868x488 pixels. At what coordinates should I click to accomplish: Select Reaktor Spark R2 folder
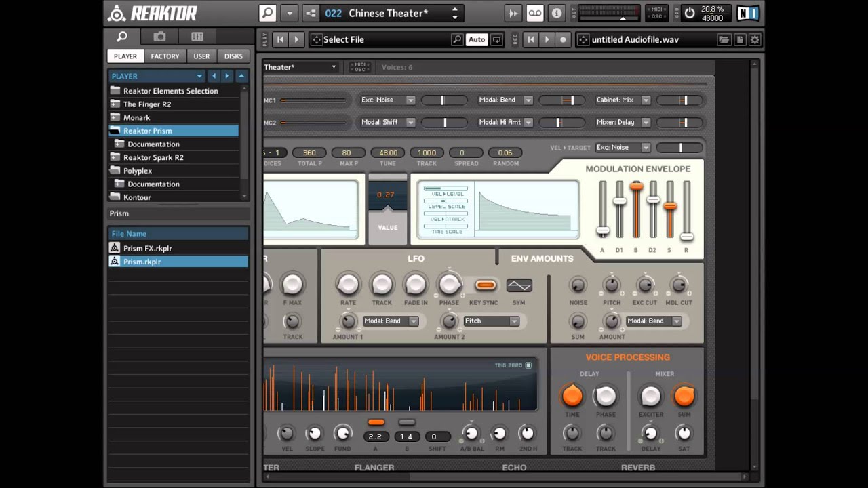(x=174, y=157)
